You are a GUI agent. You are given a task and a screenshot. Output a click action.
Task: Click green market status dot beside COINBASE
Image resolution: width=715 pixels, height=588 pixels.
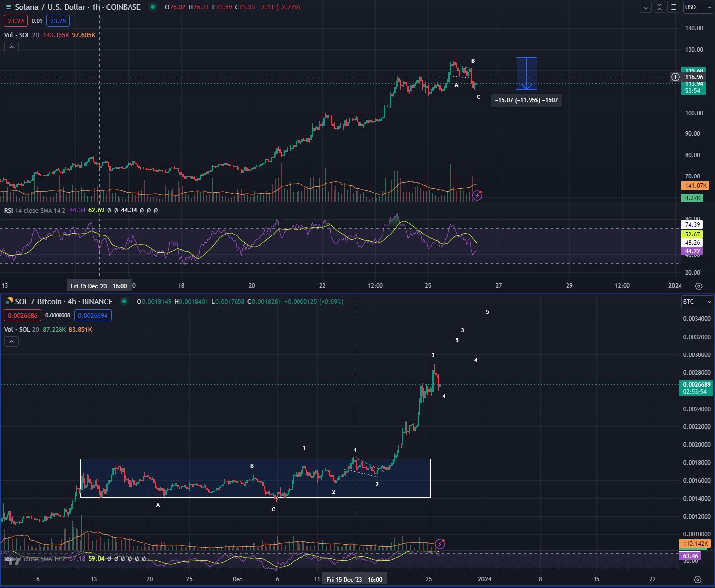tap(153, 7)
